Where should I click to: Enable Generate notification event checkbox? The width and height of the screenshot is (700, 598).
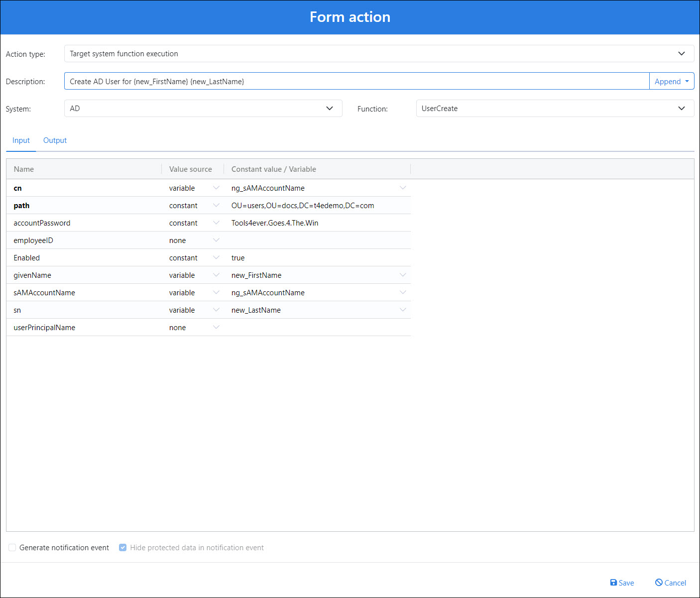[x=12, y=548]
